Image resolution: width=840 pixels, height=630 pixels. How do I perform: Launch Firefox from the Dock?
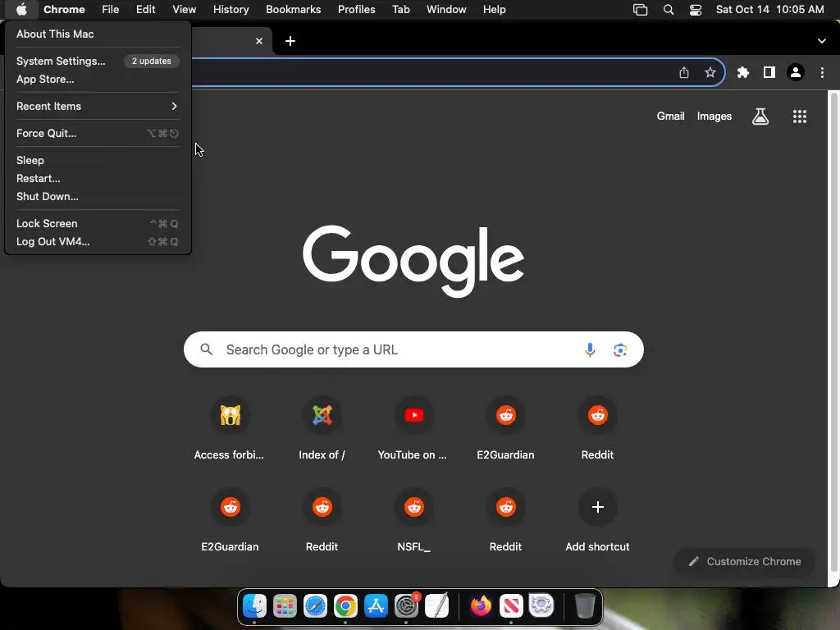481,606
